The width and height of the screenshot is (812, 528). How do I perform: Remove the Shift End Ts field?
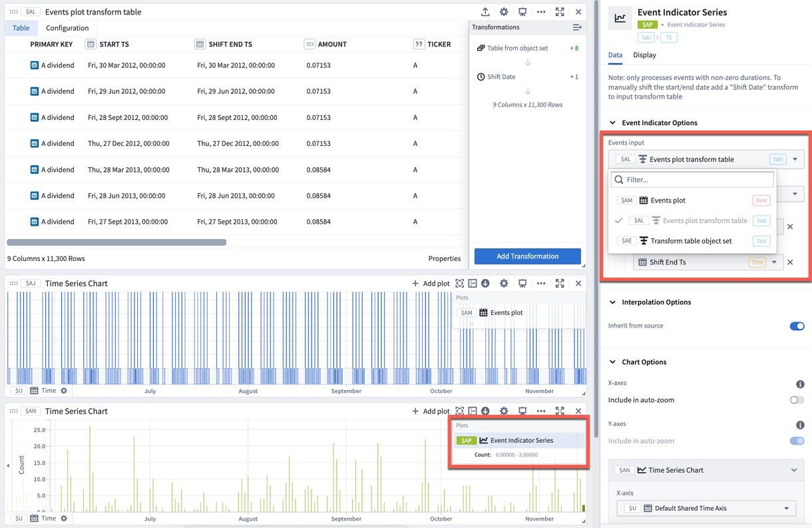click(x=790, y=262)
